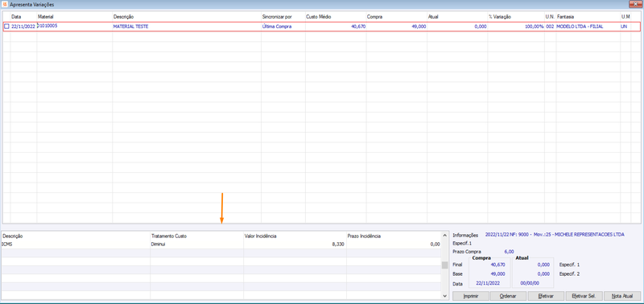Click the Compra Final value 40,670

(497, 265)
